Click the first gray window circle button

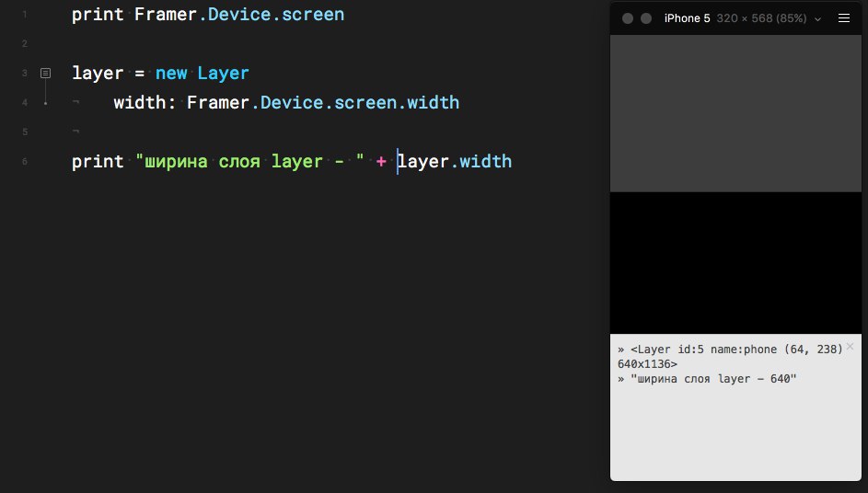[x=628, y=18]
